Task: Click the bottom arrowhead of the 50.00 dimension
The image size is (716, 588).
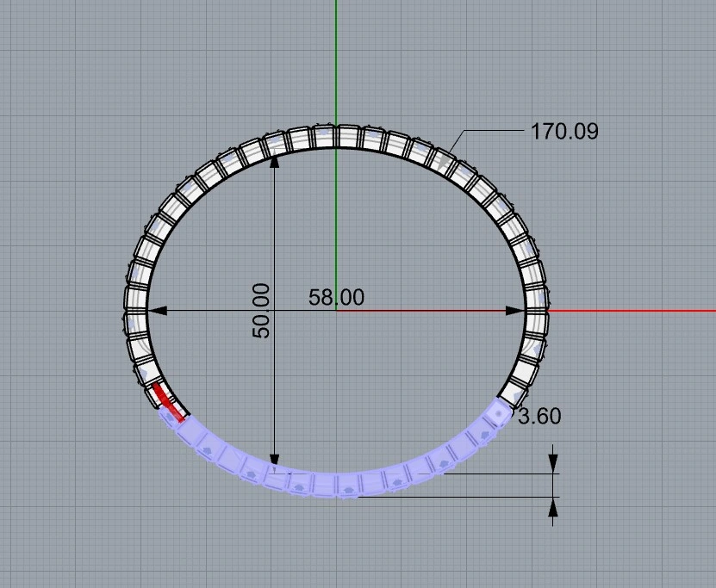Action: pyautogui.click(x=274, y=463)
